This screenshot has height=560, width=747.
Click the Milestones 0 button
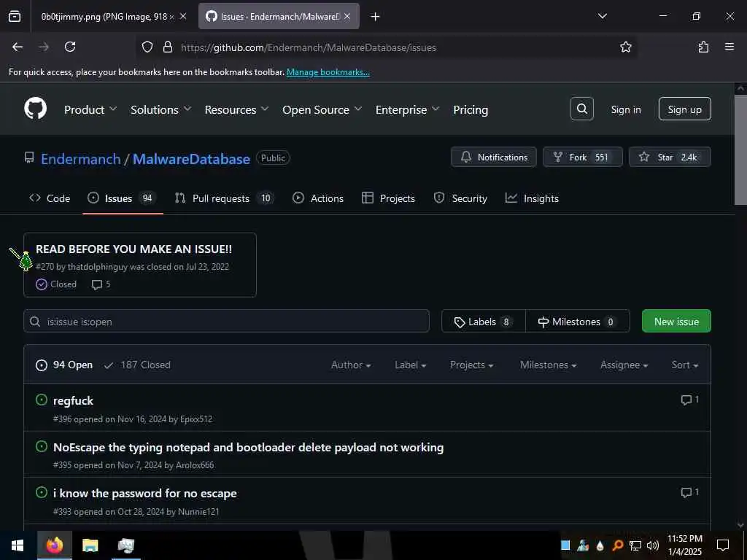[x=578, y=322]
